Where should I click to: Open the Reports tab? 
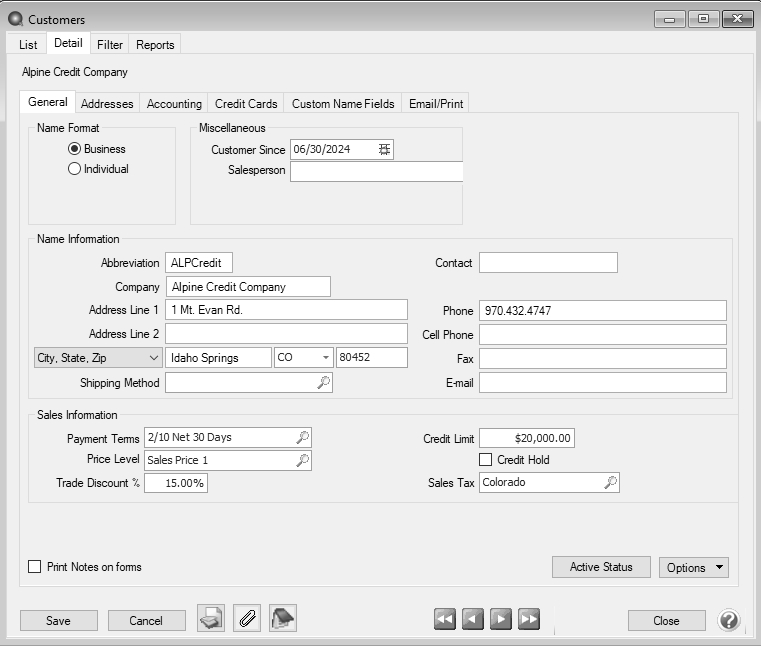[155, 45]
